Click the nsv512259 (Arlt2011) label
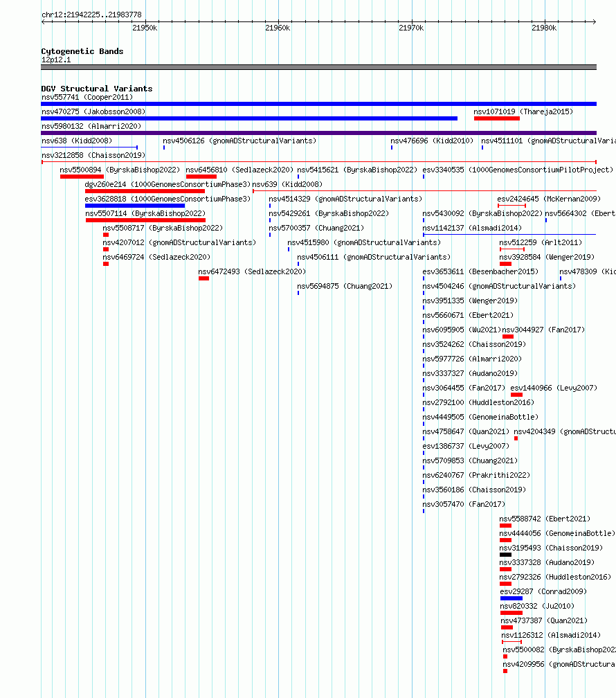This screenshot has width=616, height=698. pyautogui.click(x=541, y=242)
